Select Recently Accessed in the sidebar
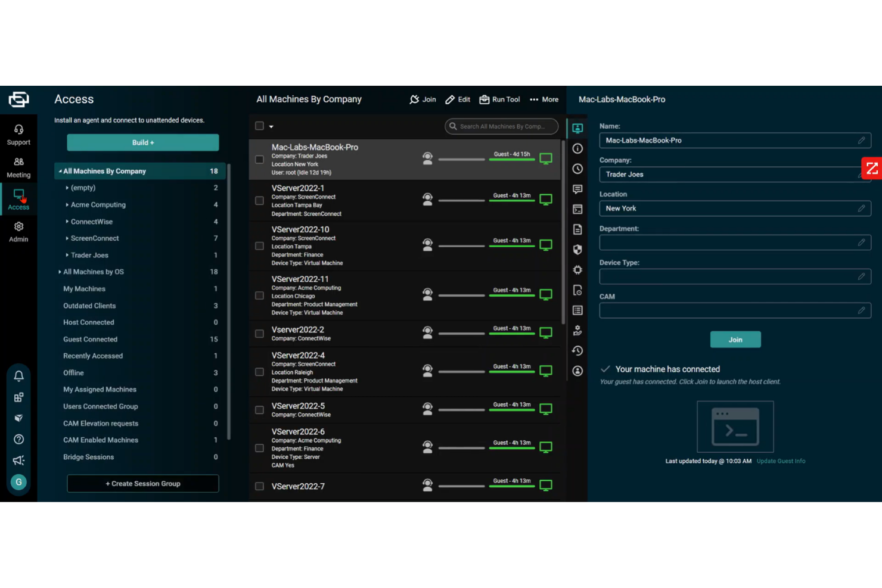 [x=93, y=356]
